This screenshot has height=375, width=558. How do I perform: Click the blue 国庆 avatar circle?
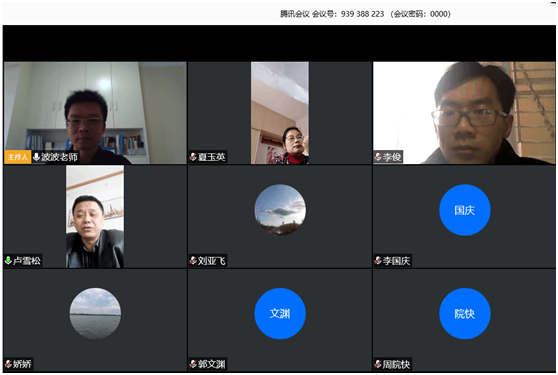point(465,210)
